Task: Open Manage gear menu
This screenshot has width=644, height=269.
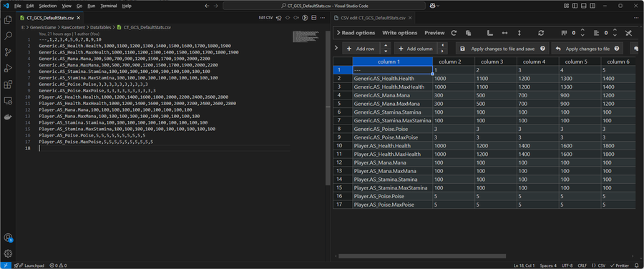Action: 7,253
